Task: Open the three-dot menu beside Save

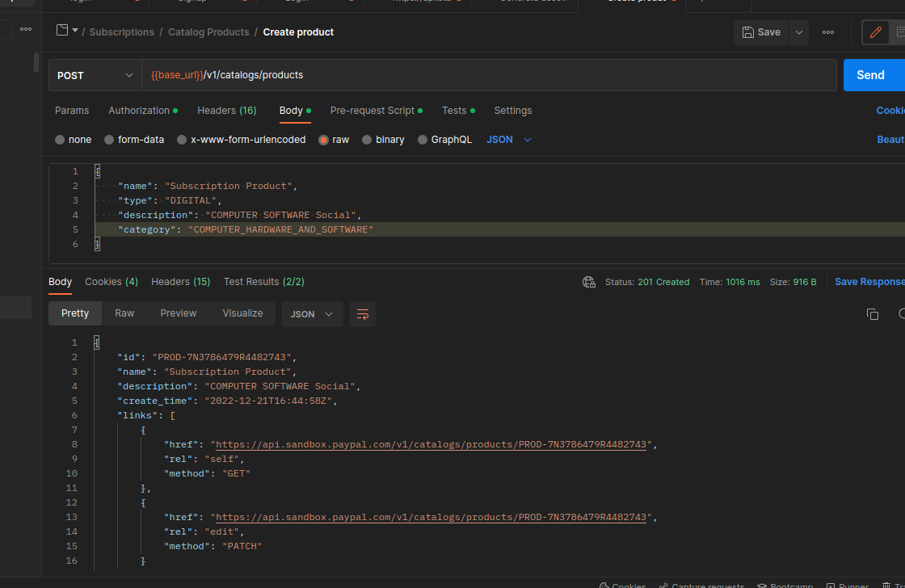Action: [x=827, y=32]
